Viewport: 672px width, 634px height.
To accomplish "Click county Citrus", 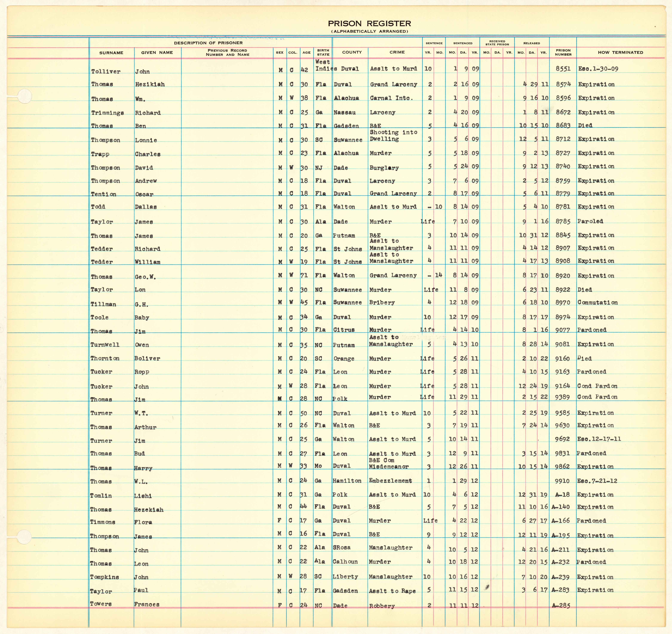I will point(344,330).
